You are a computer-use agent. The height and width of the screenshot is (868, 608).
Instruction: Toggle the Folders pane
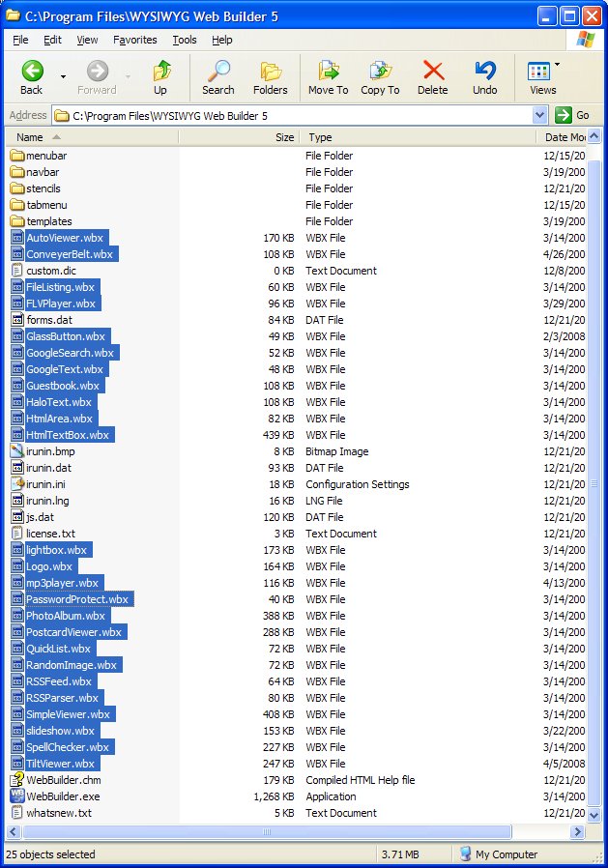pos(271,77)
